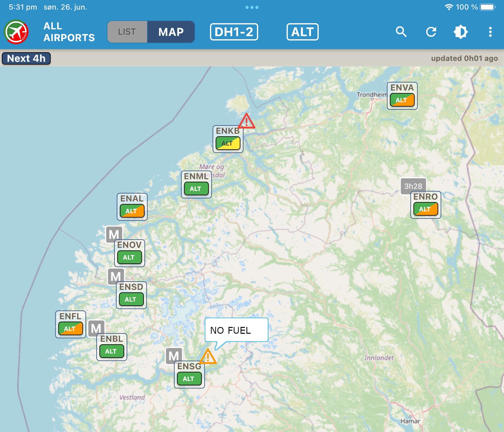Toggle the ALT filter in header

click(x=302, y=32)
